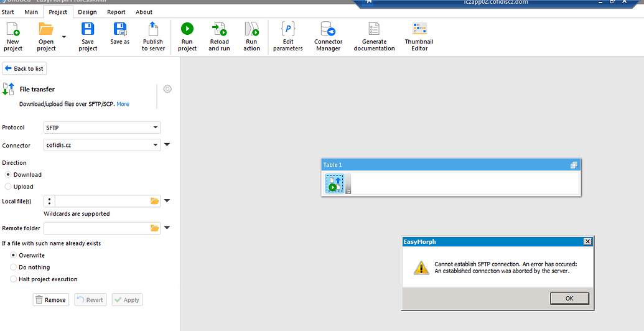Click Reload and run

pos(219,37)
